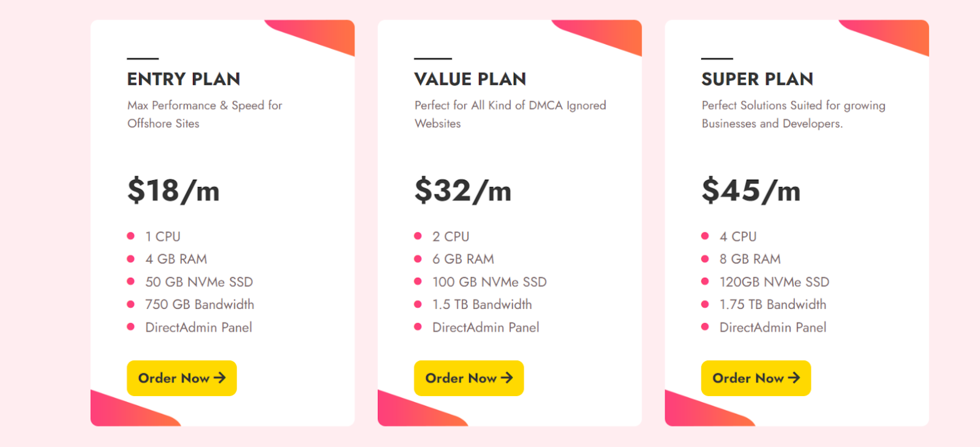Click the pink bullet beside "1.75 TB Bandwidth"
This screenshot has width=980, height=447.
(x=705, y=304)
